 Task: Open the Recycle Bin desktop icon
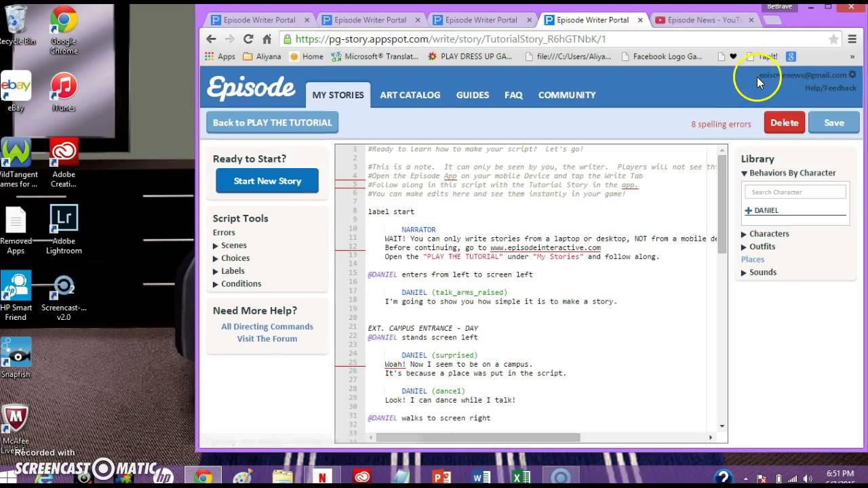[x=16, y=25]
